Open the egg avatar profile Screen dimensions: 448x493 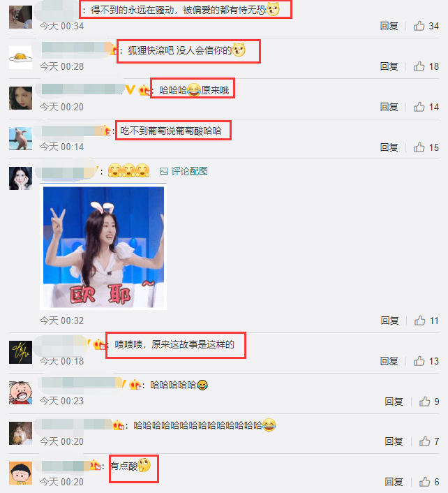20,57
